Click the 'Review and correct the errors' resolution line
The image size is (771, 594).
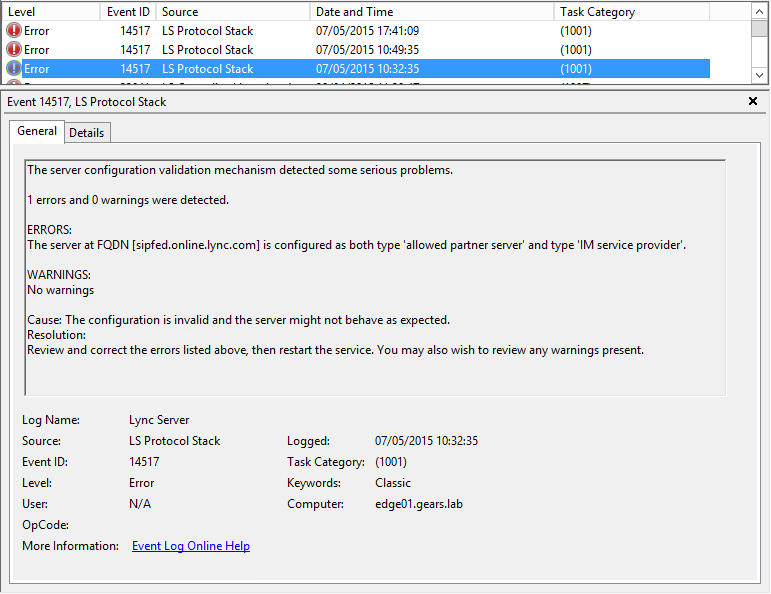pyautogui.click(x=335, y=350)
